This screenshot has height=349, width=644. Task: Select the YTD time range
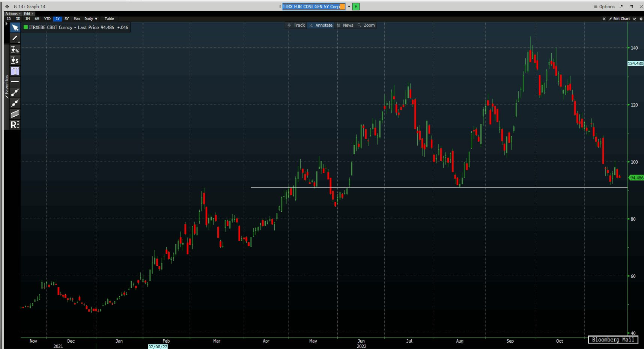click(47, 19)
